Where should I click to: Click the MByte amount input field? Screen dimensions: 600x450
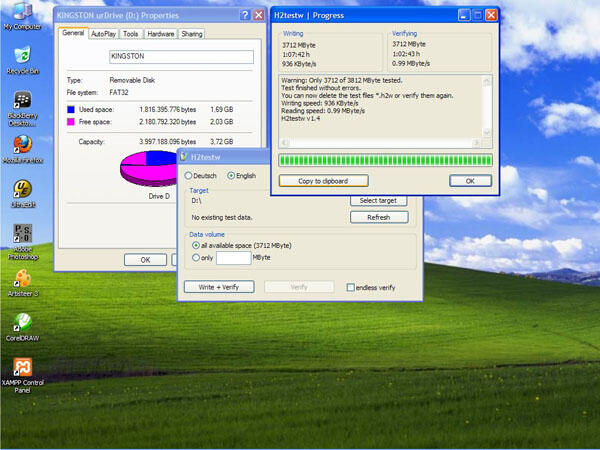coord(233,258)
